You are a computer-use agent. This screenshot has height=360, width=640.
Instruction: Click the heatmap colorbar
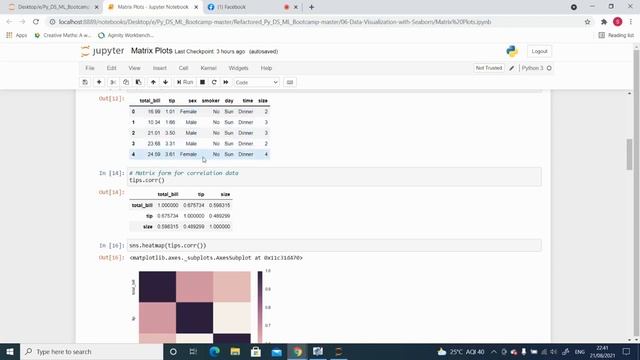(260, 307)
